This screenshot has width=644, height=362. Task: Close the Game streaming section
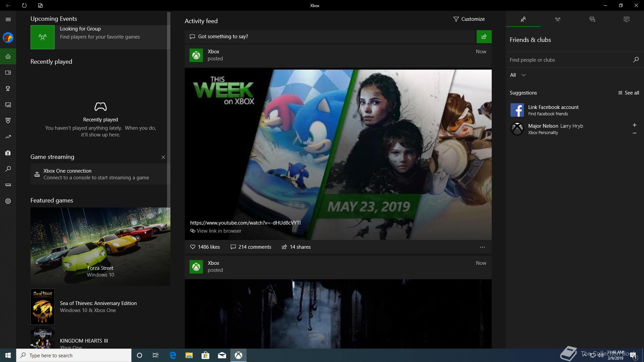point(163,157)
